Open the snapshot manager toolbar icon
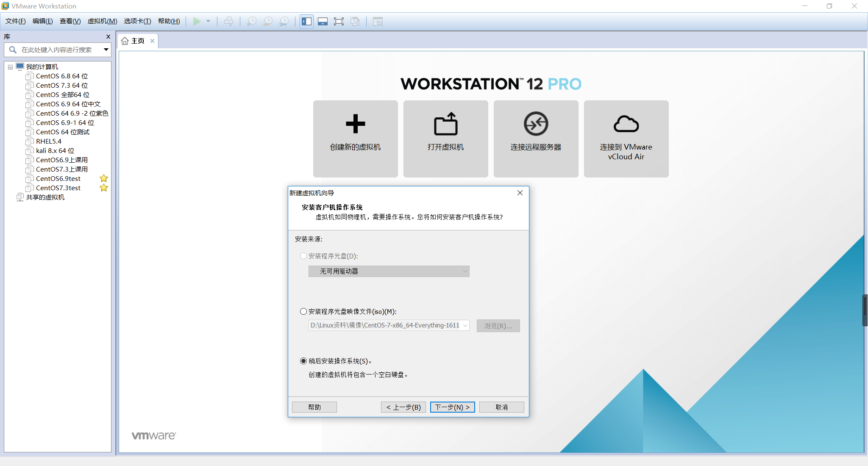 [284, 21]
